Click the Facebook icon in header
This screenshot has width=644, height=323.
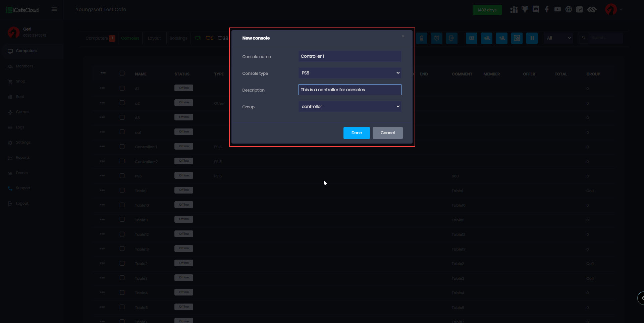point(547,9)
